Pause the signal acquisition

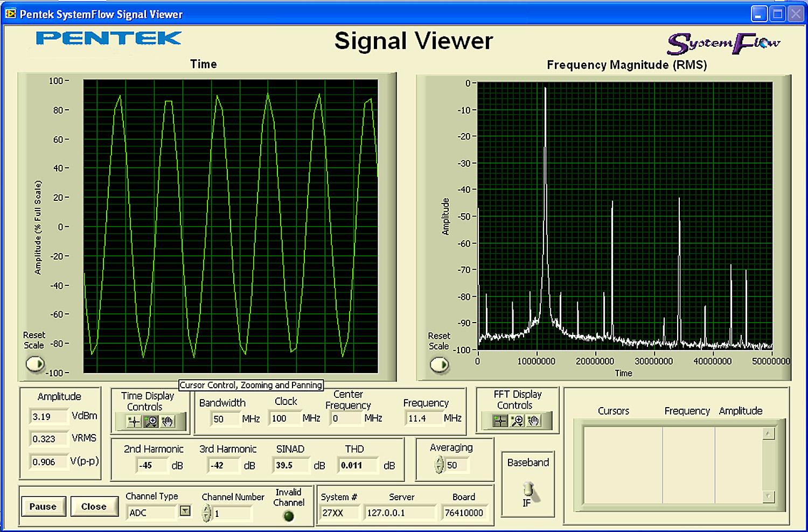click(x=43, y=507)
